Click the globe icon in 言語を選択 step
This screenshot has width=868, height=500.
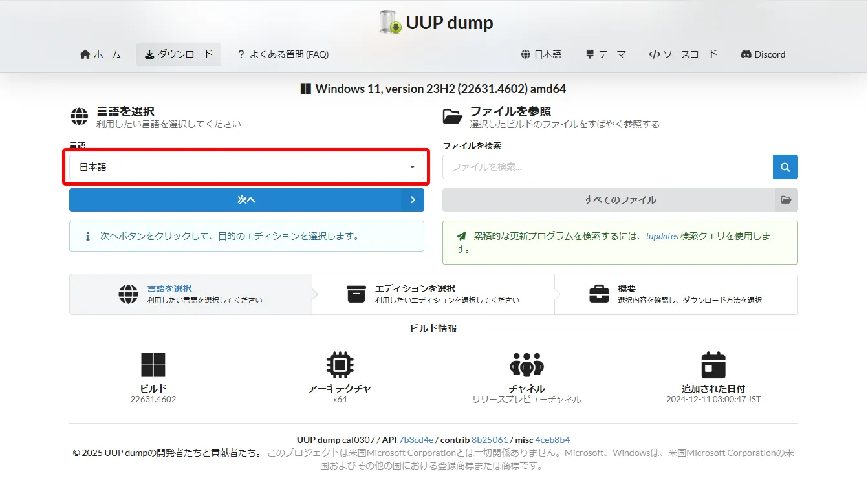128,294
